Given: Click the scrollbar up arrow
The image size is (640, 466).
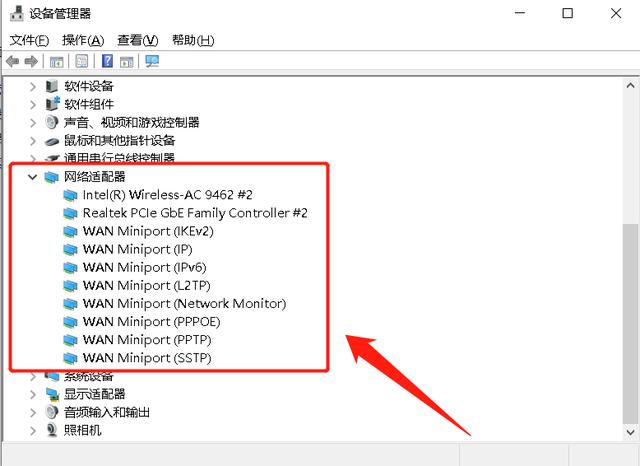Looking at the screenshot, I should click(x=630, y=85).
